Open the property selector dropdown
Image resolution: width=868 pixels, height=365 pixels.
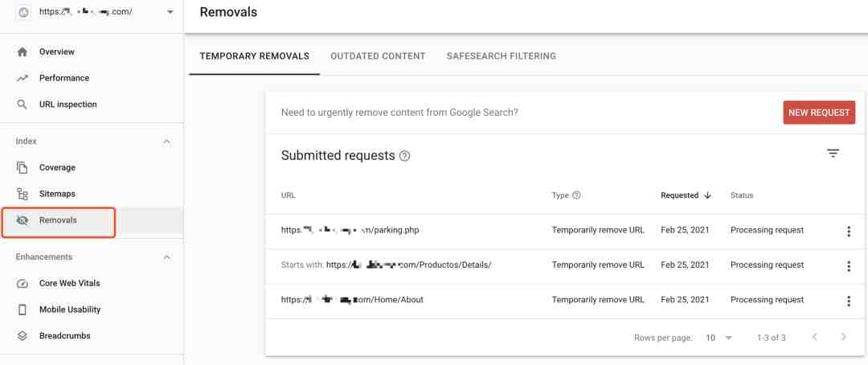(x=170, y=11)
